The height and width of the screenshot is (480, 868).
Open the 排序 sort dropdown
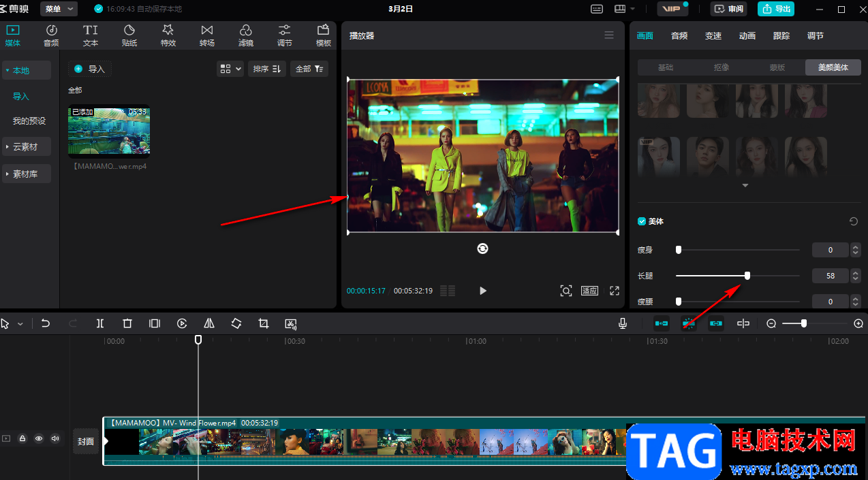[x=267, y=69]
